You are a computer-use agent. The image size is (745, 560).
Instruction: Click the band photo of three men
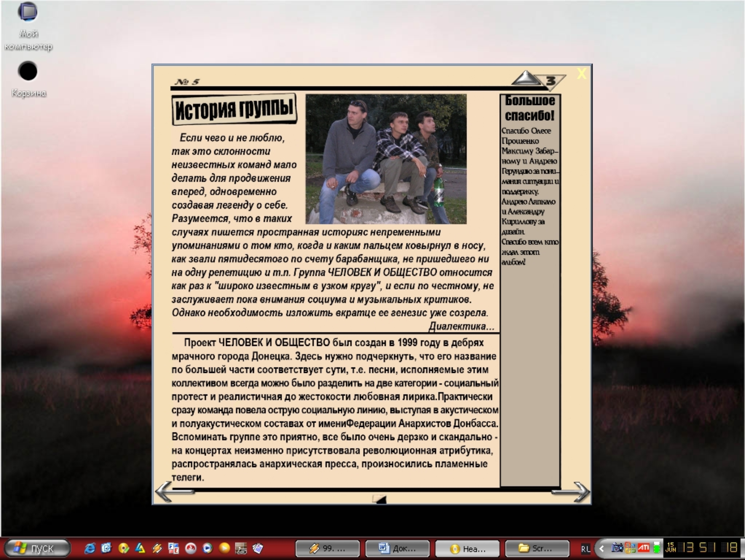[386, 159]
